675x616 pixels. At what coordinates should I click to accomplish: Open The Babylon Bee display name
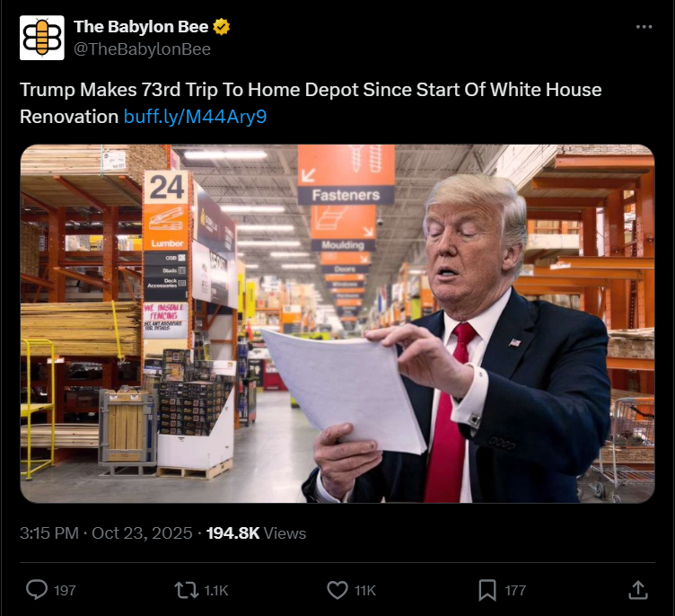(141, 27)
